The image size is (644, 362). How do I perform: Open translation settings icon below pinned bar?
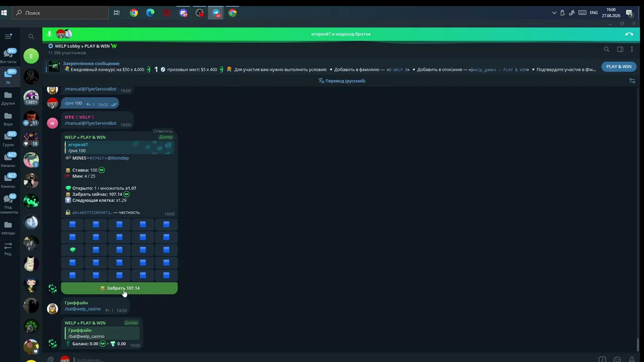pyautogui.click(x=632, y=81)
